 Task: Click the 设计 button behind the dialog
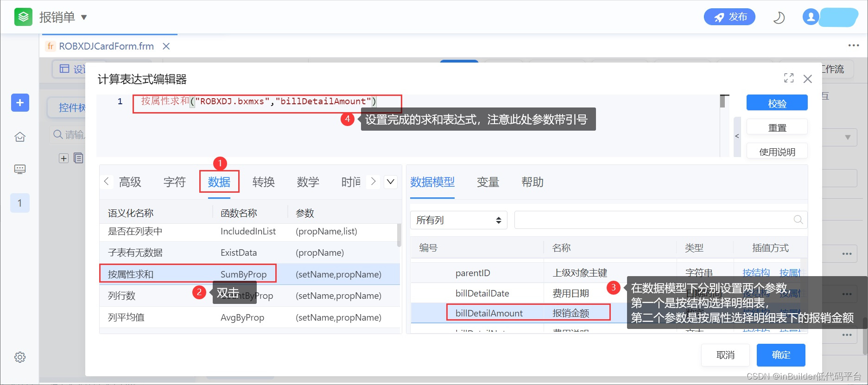[x=70, y=69]
